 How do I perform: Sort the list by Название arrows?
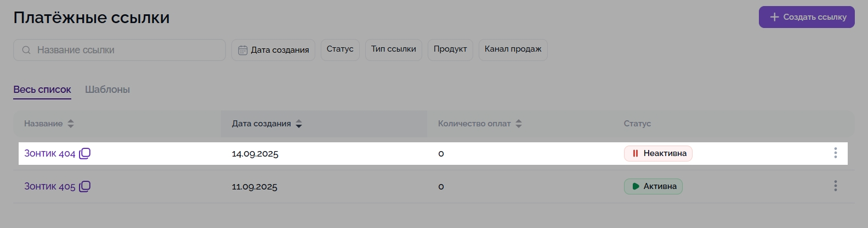(x=71, y=124)
